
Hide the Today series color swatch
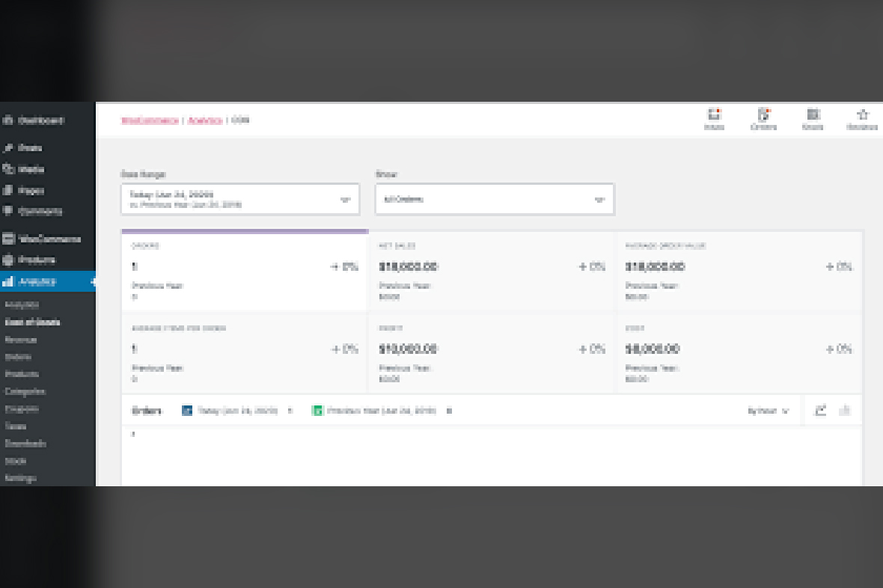click(x=186, y=410)
